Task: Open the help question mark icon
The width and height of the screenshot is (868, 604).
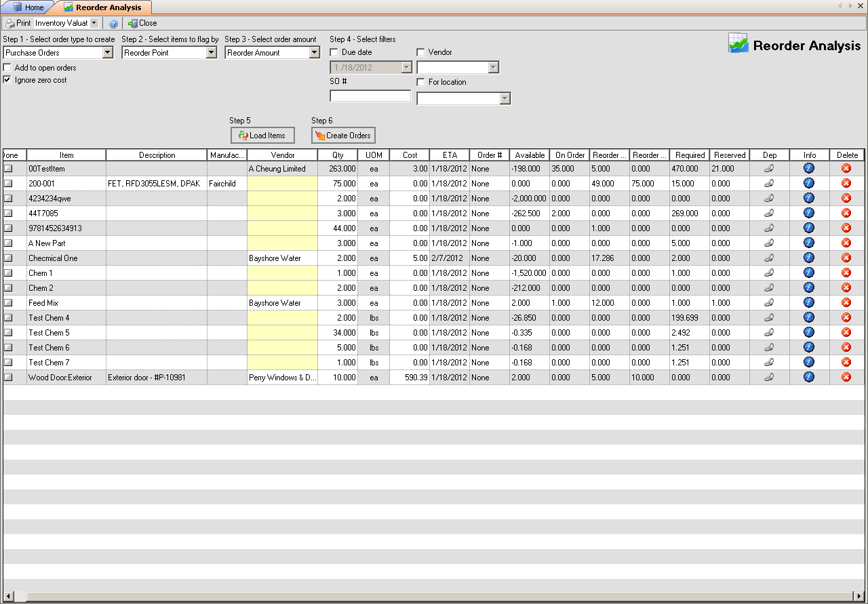Action: [x=113, y=23]
